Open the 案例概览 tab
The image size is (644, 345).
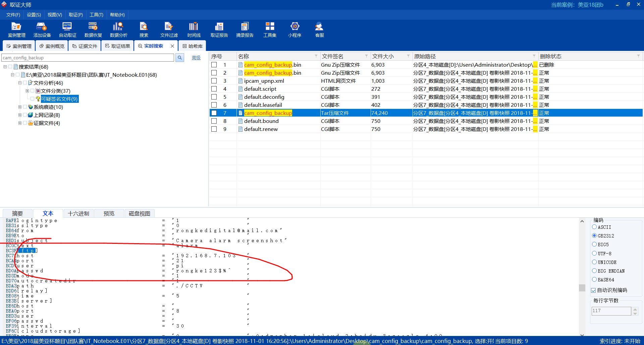click(x=52, y=46)
